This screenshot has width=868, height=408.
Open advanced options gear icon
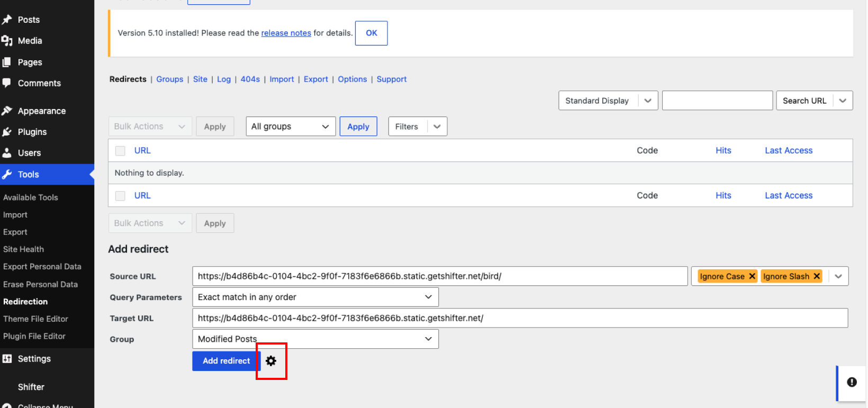271,361
